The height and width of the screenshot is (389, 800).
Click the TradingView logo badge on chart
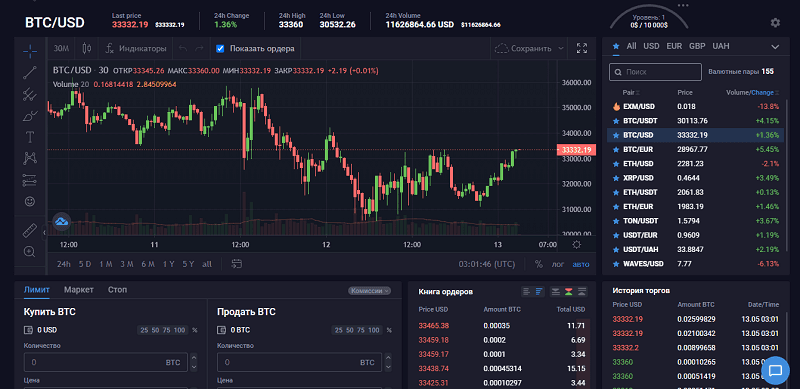tap(62, 222)
